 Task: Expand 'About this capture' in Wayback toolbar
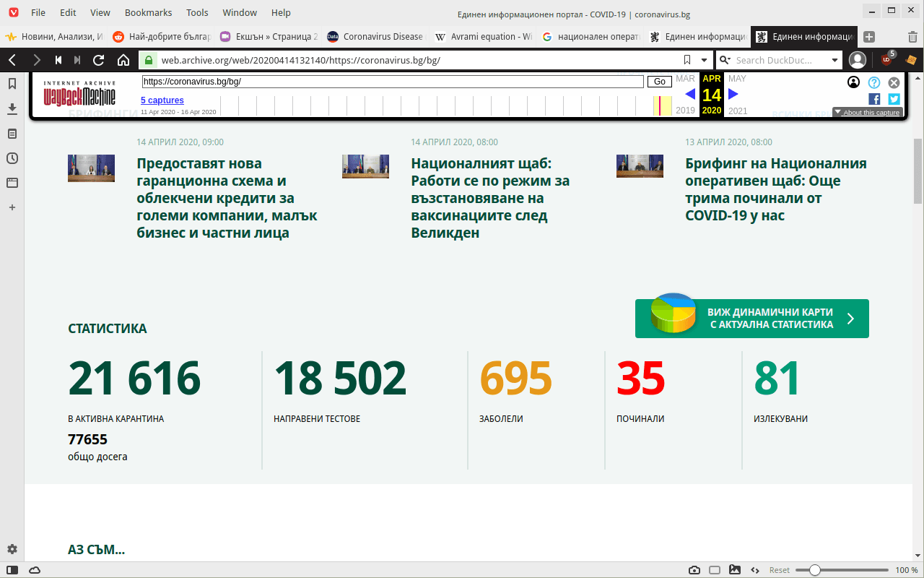coord(866,113)
